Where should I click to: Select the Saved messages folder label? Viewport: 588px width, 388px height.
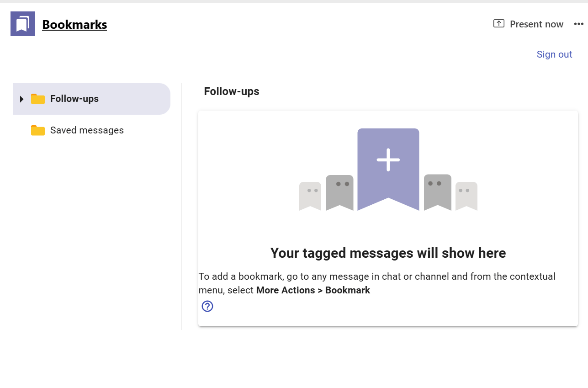tap(87, 130)
